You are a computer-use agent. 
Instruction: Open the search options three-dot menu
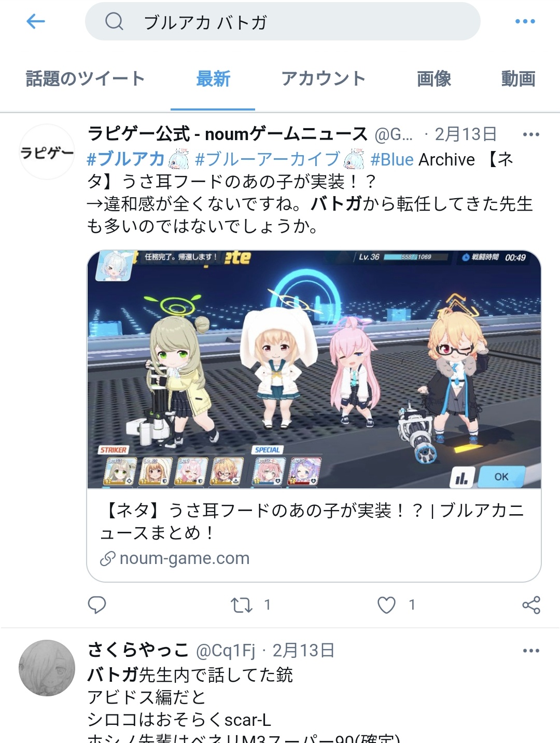(x=525, y=21)
